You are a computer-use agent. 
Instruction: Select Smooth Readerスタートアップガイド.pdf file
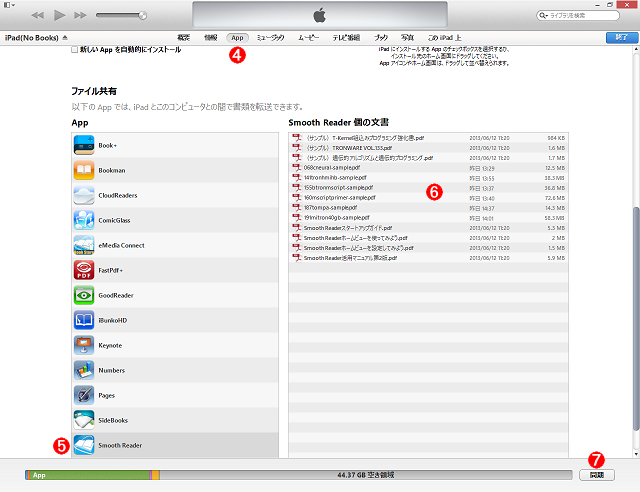428,228
